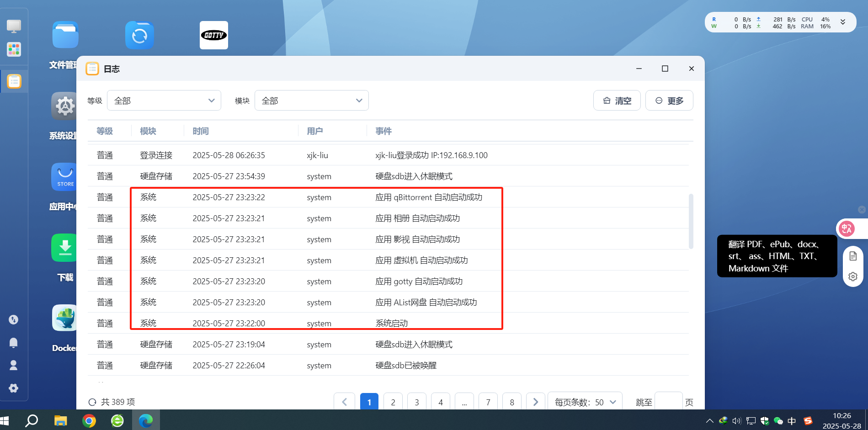Screen dimensions: 868x430
Task: Click the pagination ellipsis button
Action: pos(464,402)
